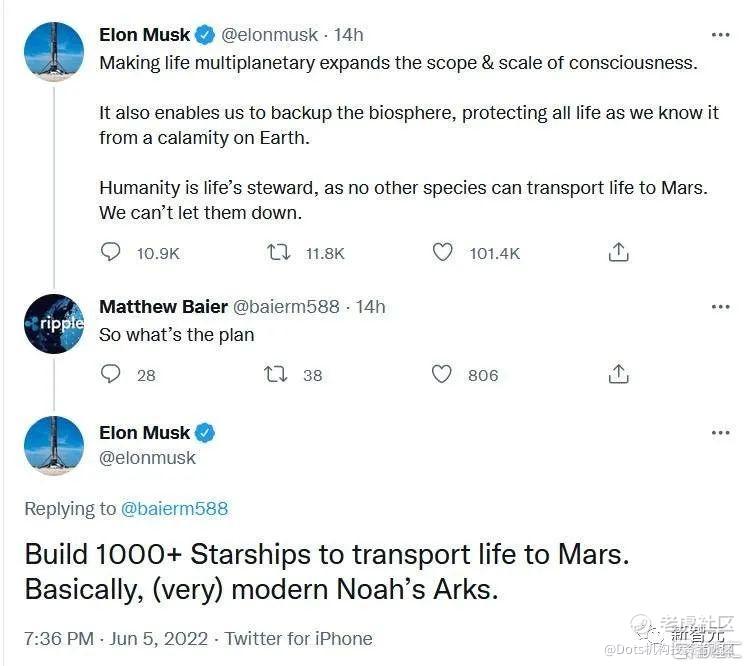This screenshot has height=666, width=748.
Task: Open the @baierm588 mention link
Action: 174,509
